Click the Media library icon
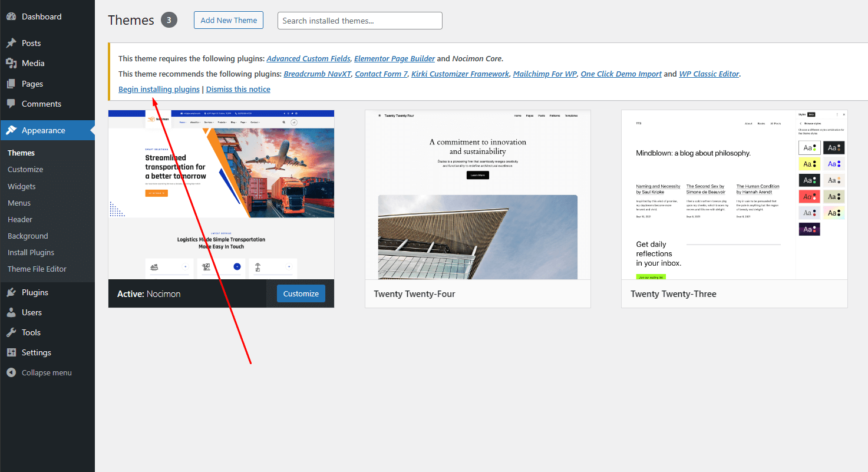Image resolution: width=868 pixels, height=472 pixels. pyautogui.click(x=11, y=63)
